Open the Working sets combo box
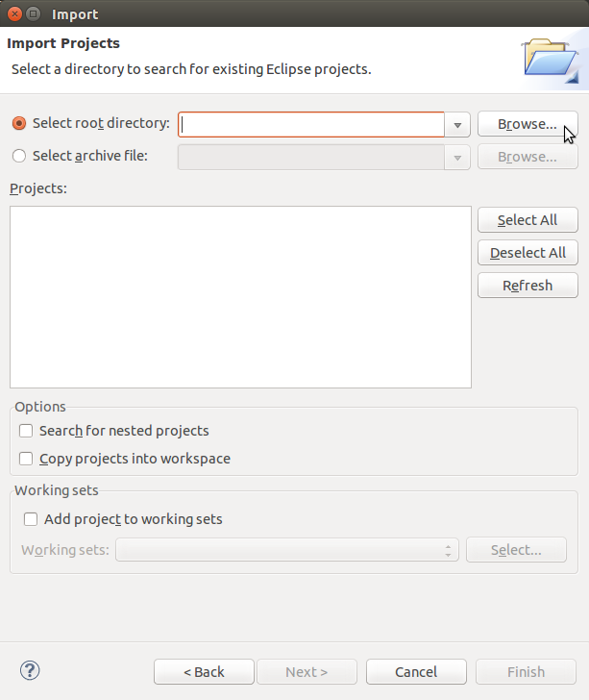This screenshot has width=589, height=700. (286, 550)
